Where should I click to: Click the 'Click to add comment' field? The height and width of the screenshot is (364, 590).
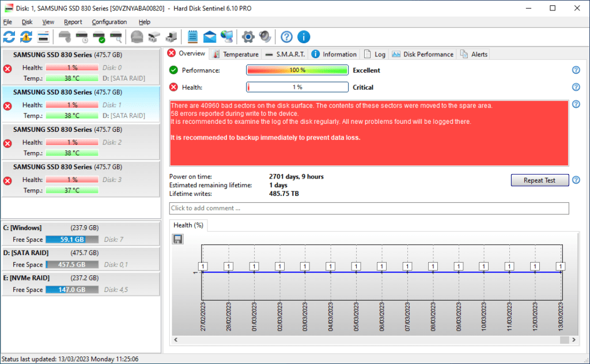pyautogui.click(x=369, y=208)
